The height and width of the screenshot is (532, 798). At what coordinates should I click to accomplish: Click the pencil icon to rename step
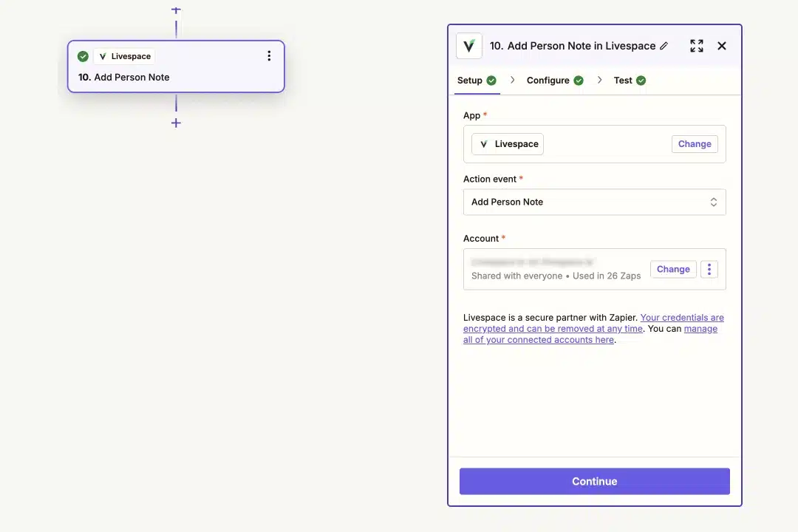tap(664, 46)
